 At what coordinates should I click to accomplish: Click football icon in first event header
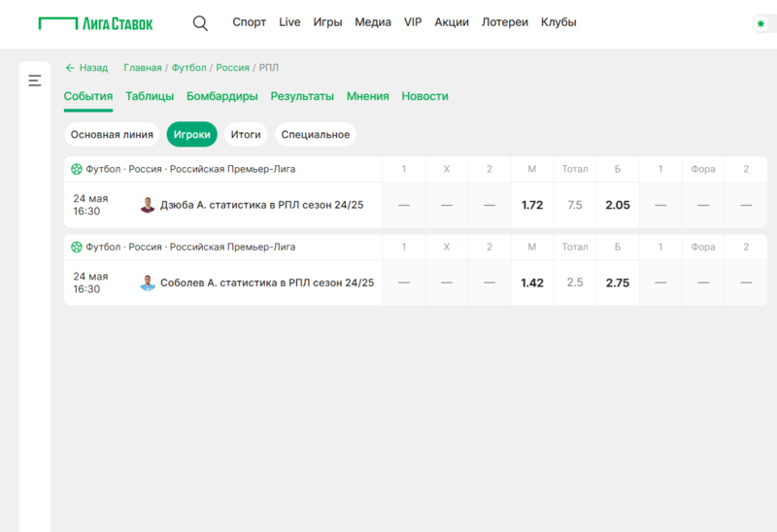tap(77, 169)
